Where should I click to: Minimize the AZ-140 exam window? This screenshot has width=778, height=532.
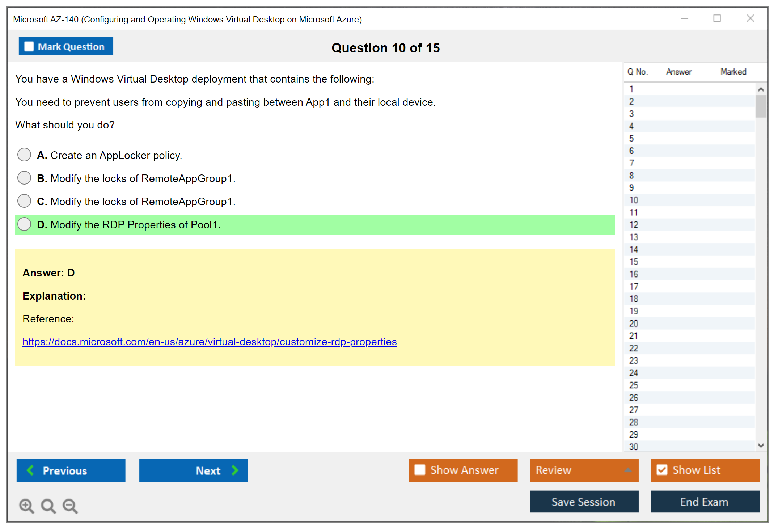pos(684,18)
